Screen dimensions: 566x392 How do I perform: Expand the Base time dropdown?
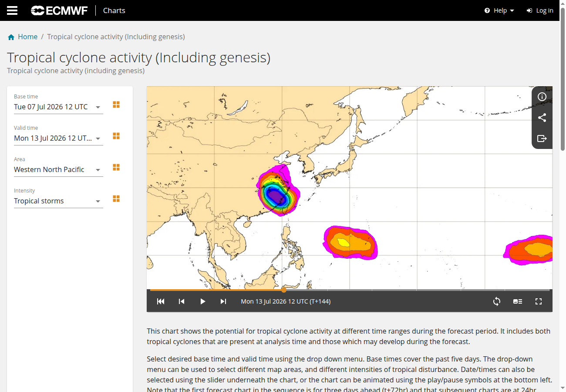coord(58,107)
